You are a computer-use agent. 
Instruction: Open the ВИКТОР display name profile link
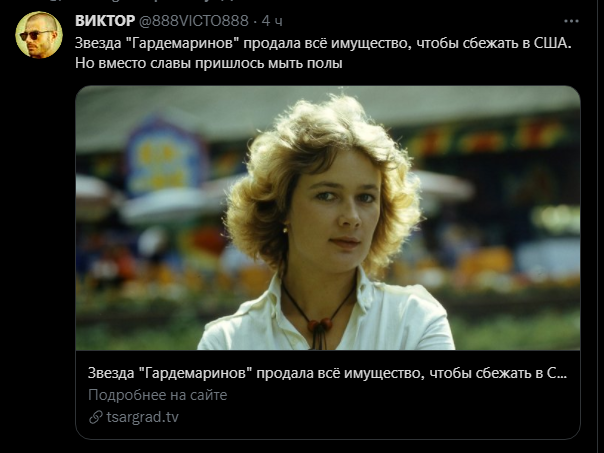point(105,21)
